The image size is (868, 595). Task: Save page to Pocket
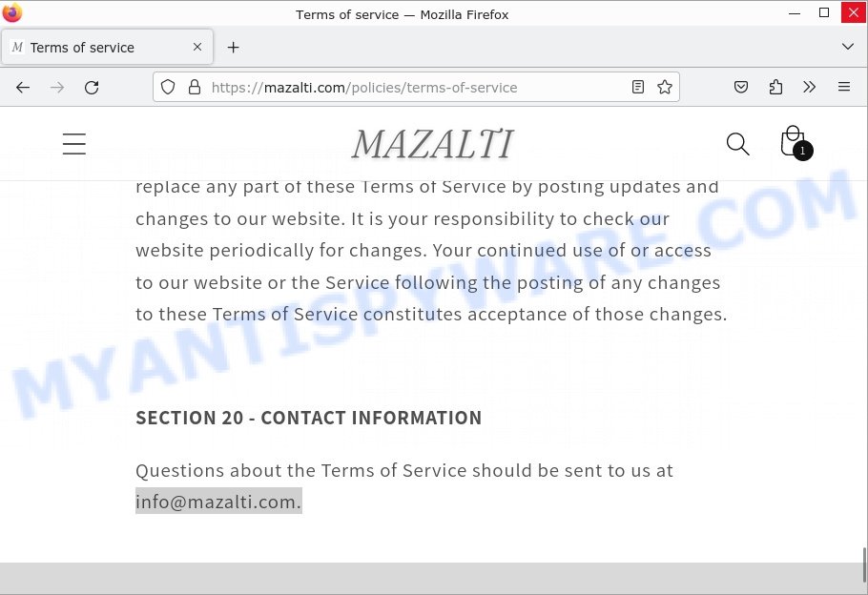[741, 87]
